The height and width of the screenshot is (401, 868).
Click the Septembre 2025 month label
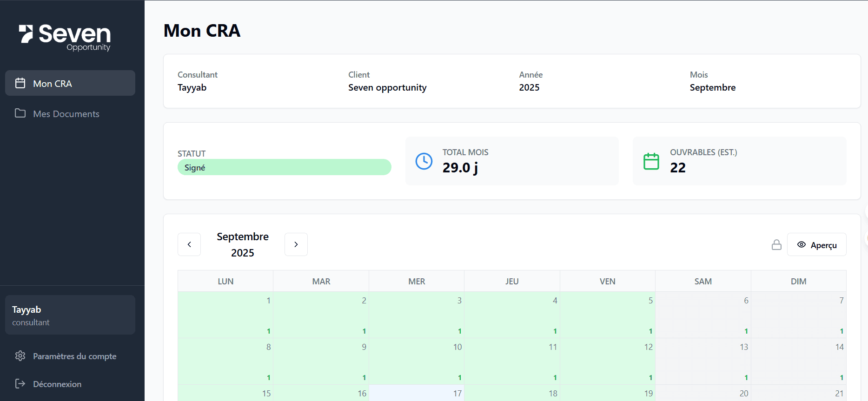click(243, 244)
